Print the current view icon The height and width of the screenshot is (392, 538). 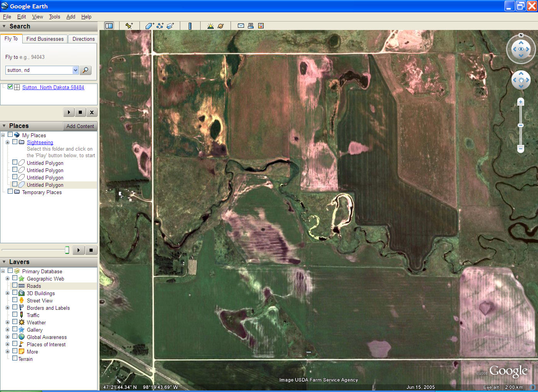[251, 26]
